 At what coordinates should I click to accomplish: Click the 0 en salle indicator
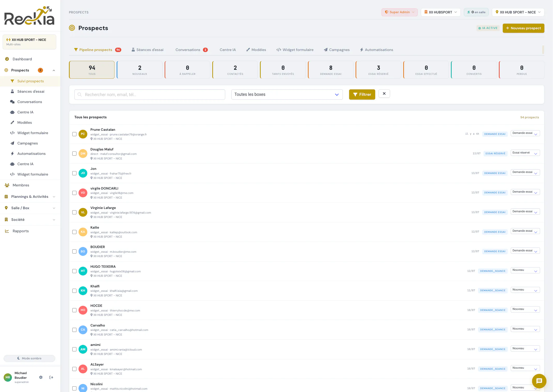coord(476,12)
